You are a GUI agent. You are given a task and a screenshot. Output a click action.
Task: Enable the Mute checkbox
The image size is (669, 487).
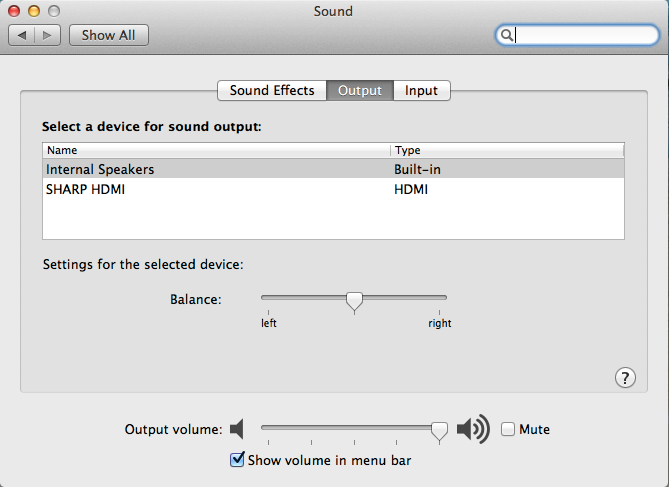508,430
